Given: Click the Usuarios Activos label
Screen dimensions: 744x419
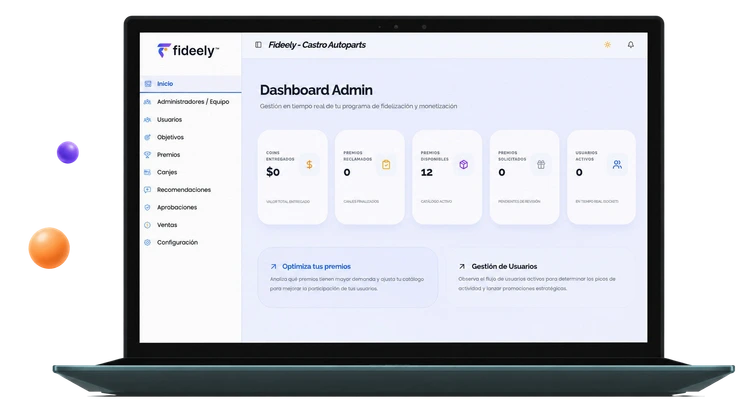Looking at the screenshot, I should click(x=586, y=156).
